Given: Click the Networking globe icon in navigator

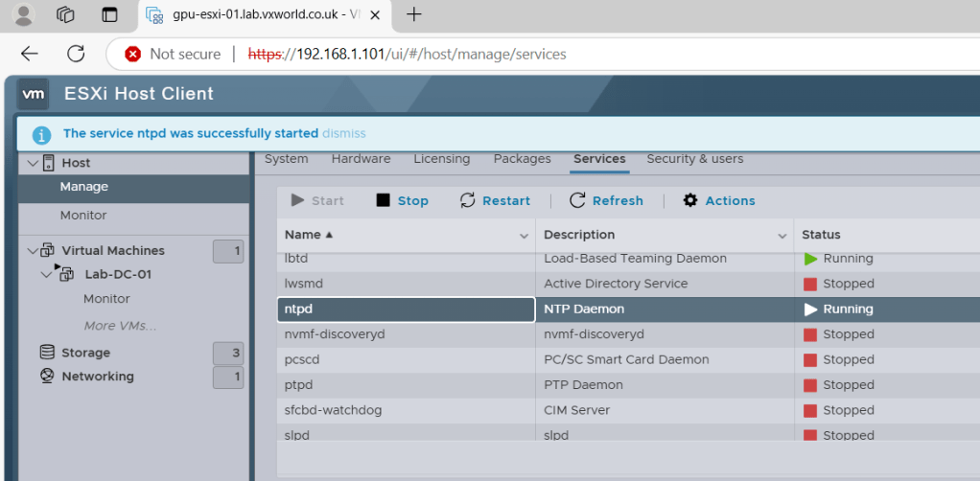Looking at the screenshot, I should click(47, 377).
